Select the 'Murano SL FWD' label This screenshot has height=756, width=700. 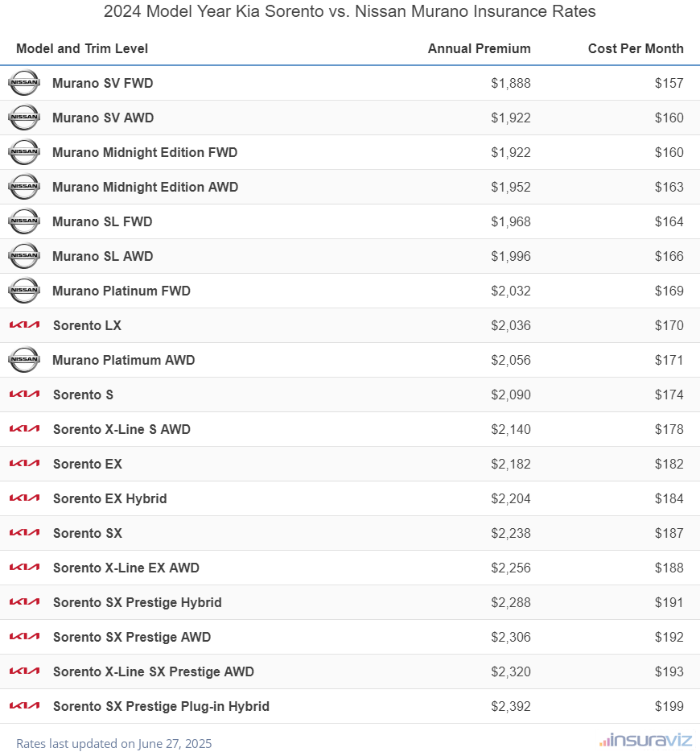pyautogui.click(x=103, y=221)
